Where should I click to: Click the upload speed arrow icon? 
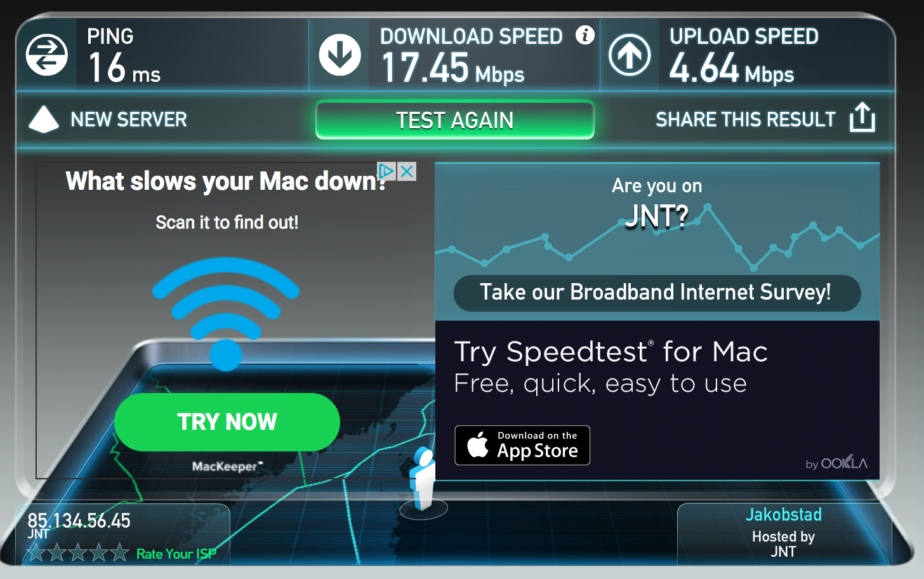tap(630, 55)
